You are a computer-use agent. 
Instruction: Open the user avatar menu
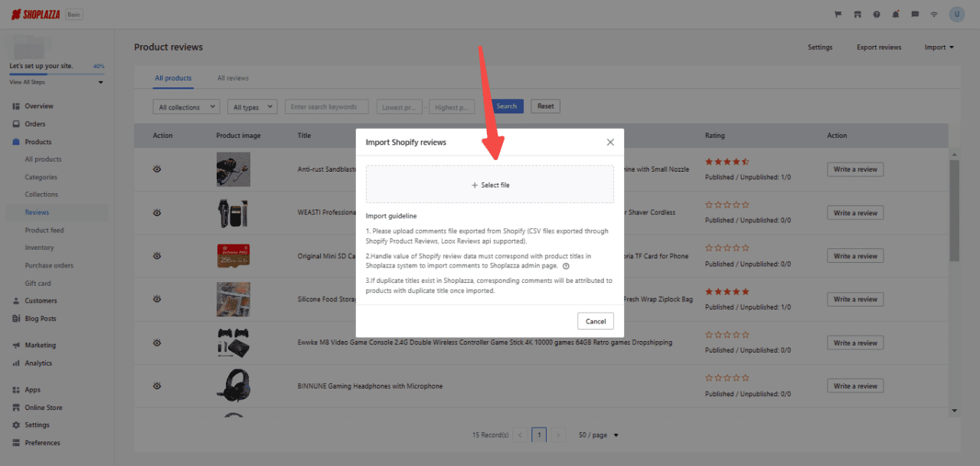point(956,15)
